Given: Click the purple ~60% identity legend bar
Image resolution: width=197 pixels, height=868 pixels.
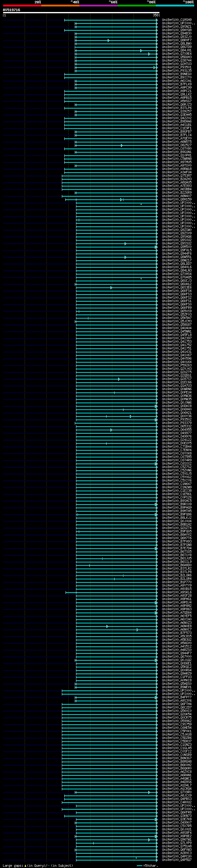Looking at the screenshot, I should 99,6.
